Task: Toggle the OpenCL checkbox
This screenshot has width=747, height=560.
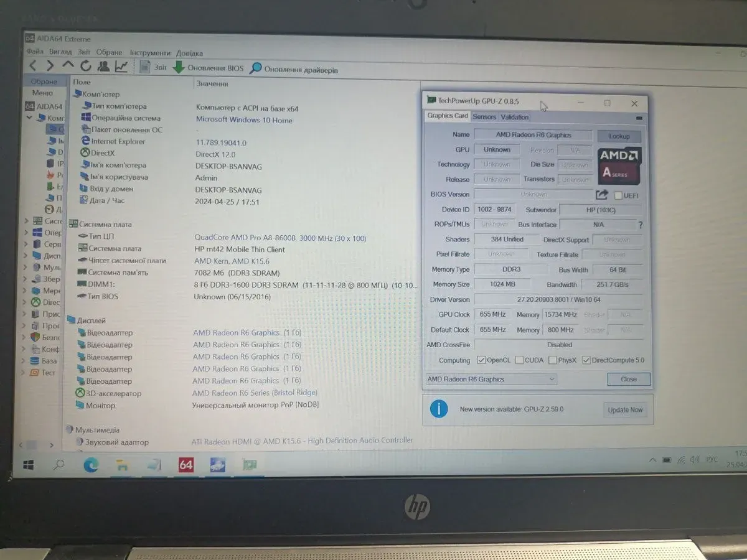Action: 481,360
